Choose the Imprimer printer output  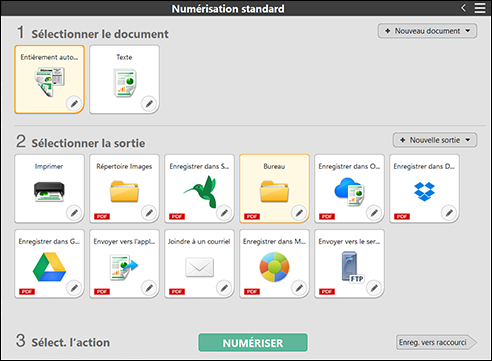click(49, 188)
